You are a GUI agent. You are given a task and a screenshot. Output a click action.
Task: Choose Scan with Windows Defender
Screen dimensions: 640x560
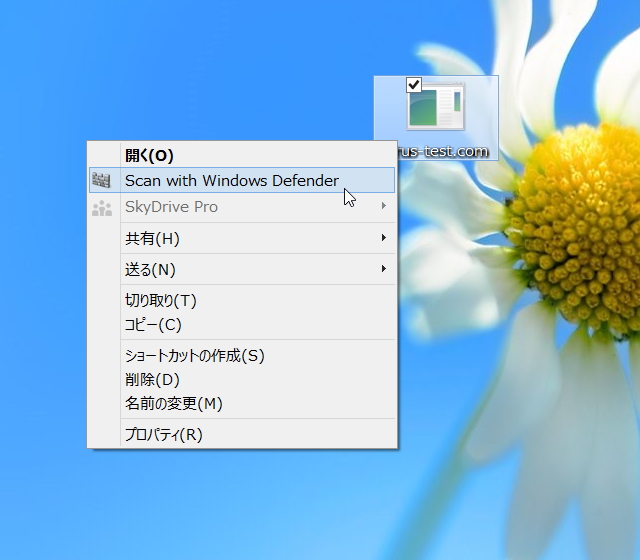[x=242, y=180]
